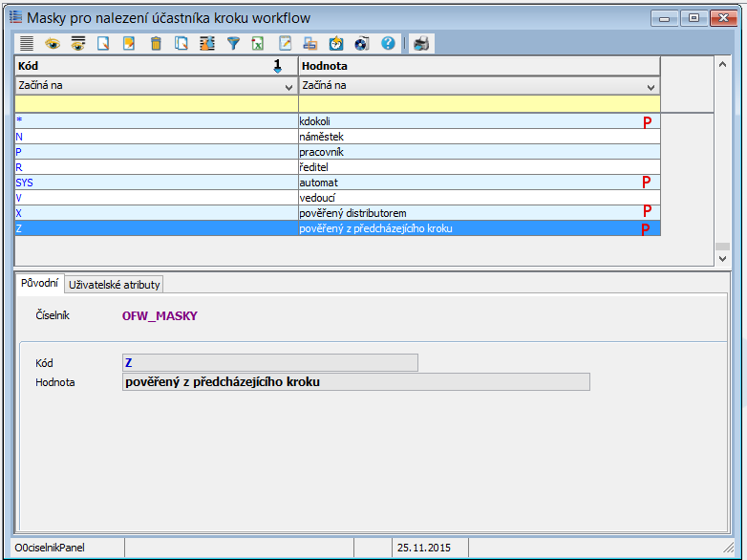Click the Hodnota column header
The height and width of the screenshot is (560, 747).
click(478, 66)
